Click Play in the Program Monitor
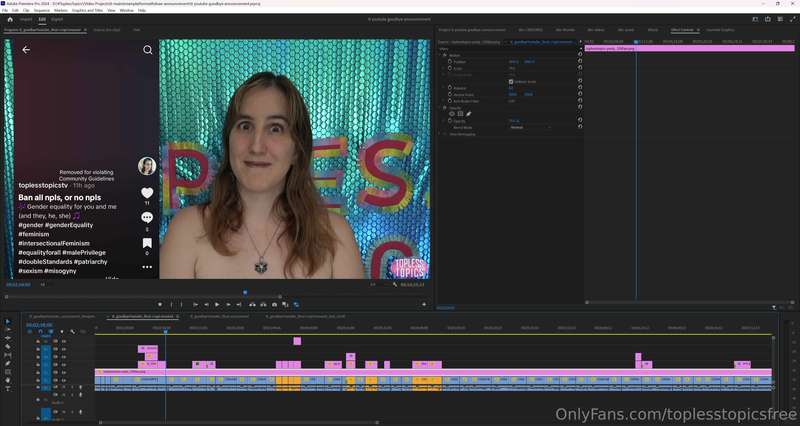 pyautogui.click(x=217, y=305)
